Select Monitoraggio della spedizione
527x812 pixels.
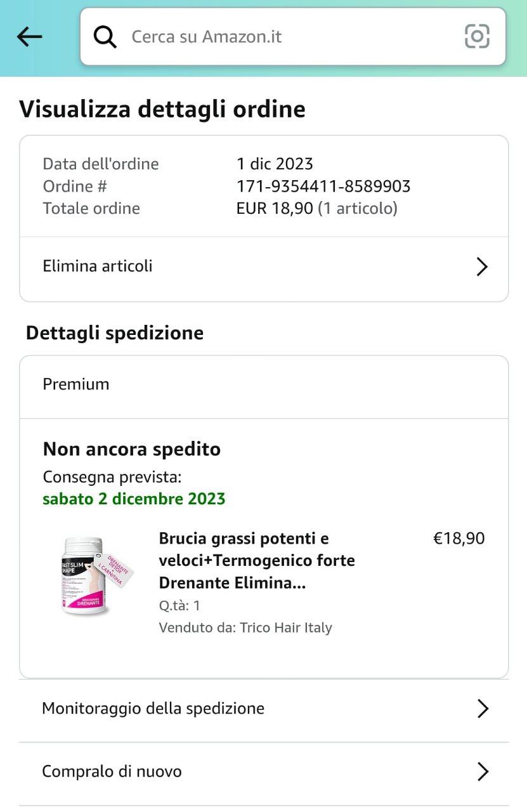(153, 708)
